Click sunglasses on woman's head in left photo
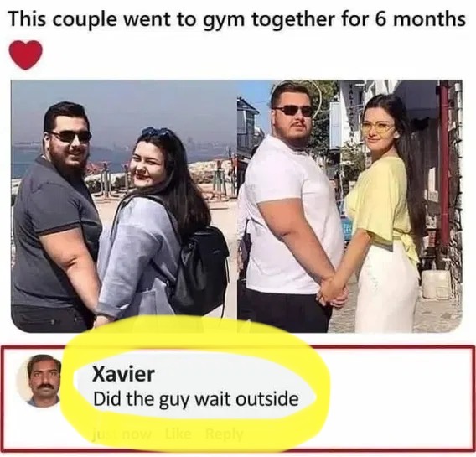This screenshot has height=457, width=476. point(157,132)
